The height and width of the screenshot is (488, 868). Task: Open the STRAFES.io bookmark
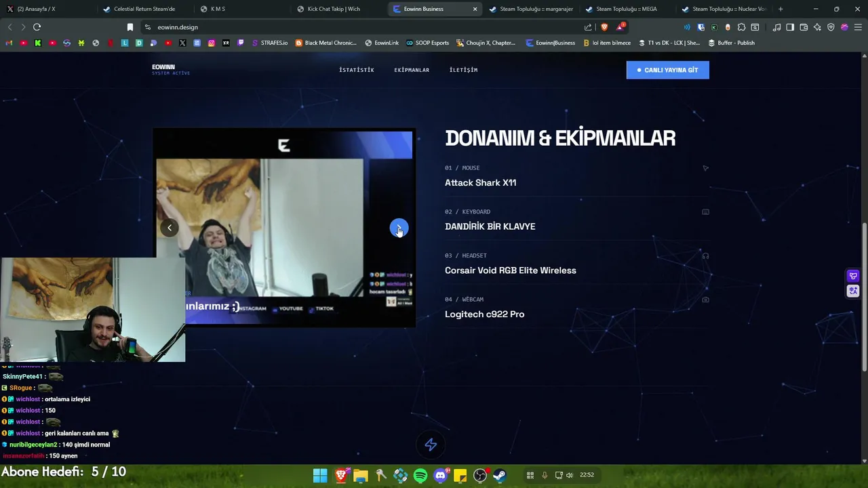click(270, 43)
